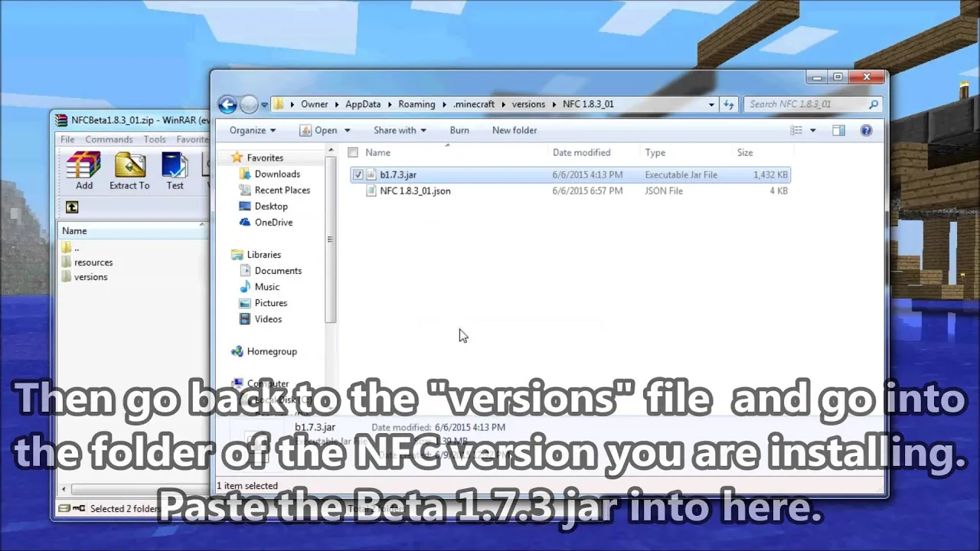
Task: Click the AppData breadcrumb segment
Action: coord(362,104)
